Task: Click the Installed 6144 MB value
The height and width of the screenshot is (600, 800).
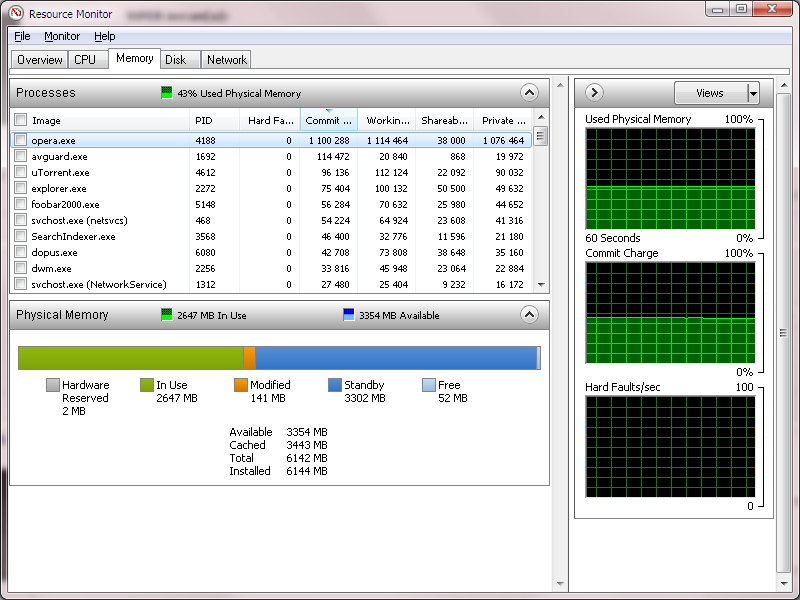Action: pyautogui.click(x=307, y=471)
